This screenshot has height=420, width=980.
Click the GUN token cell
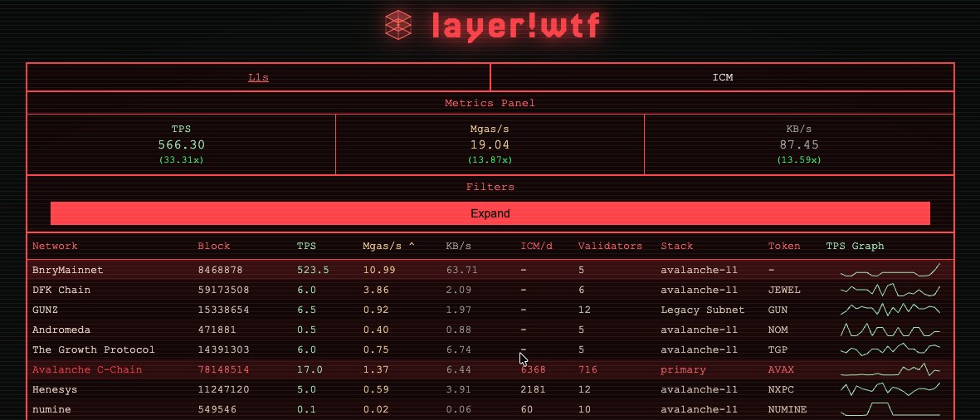tap(778, 310)
